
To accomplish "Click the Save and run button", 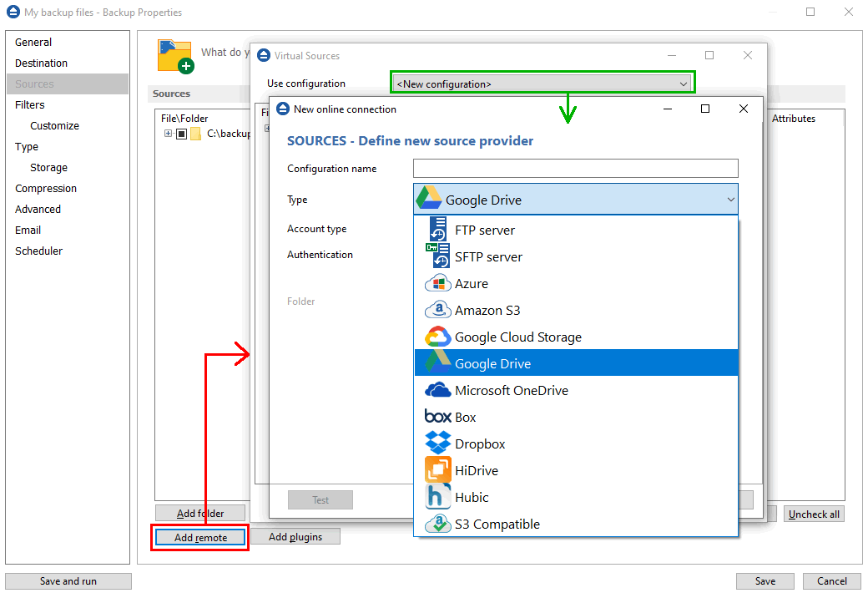I will point(68,580).
